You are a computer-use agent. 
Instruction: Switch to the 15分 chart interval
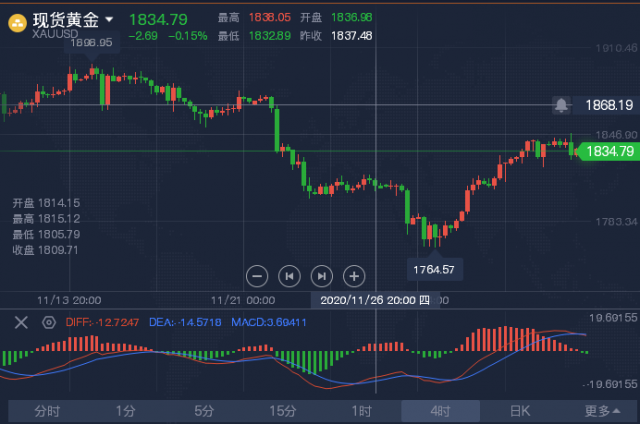tap(282, 411)
